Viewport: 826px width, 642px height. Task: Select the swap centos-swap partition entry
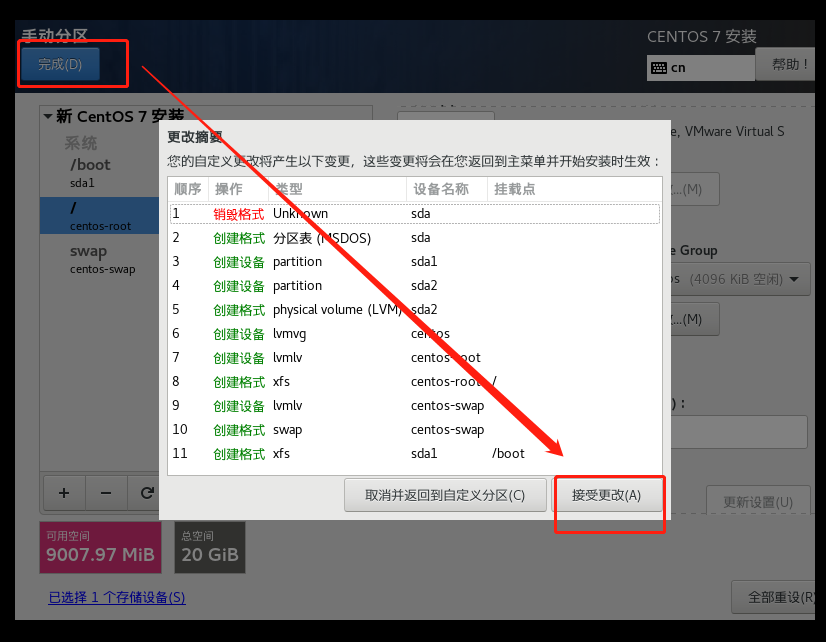pos(100,259)
